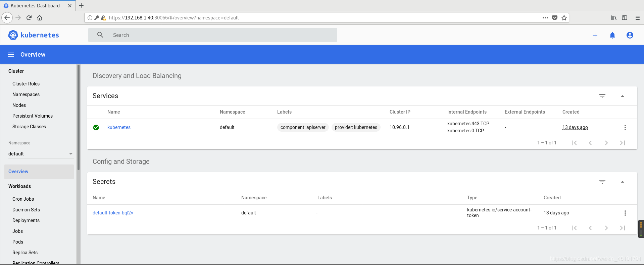Image resolution: width=644 pixels, height=265 pixels.
Task: Open the user account icon
Action: (x=630, y=35)
